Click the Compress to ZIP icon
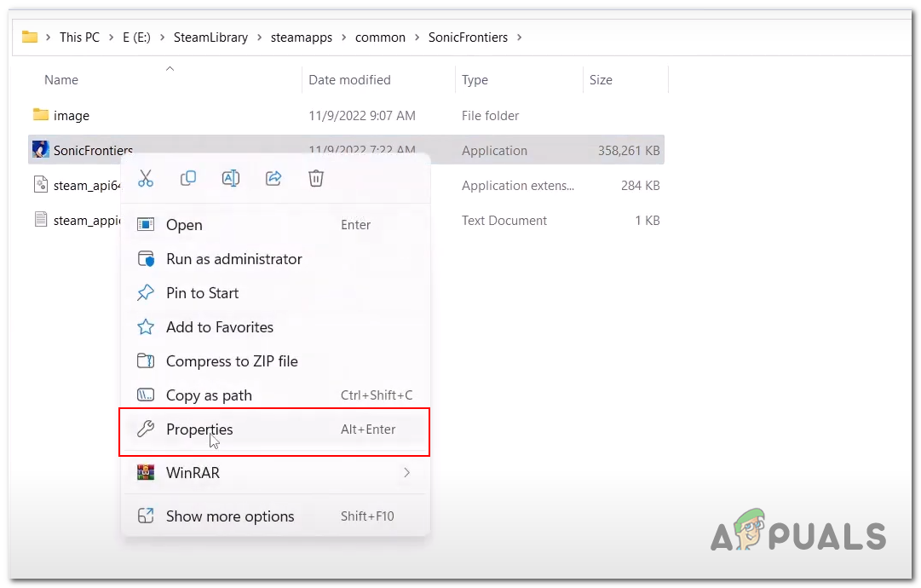Screen dimensions: 921x588 pos(146,360)
